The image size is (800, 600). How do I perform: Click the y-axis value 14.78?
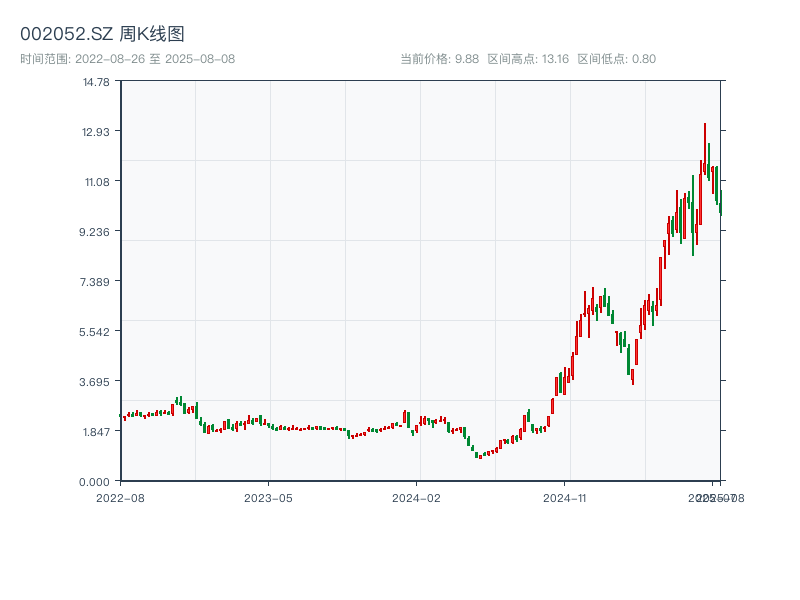[96, 82]
